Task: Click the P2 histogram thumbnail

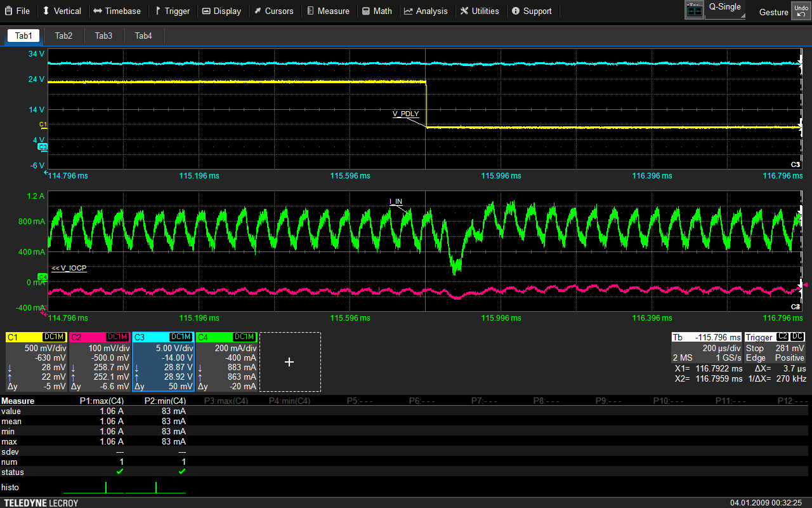Action: pyautogui.click(x=156, y=487)
